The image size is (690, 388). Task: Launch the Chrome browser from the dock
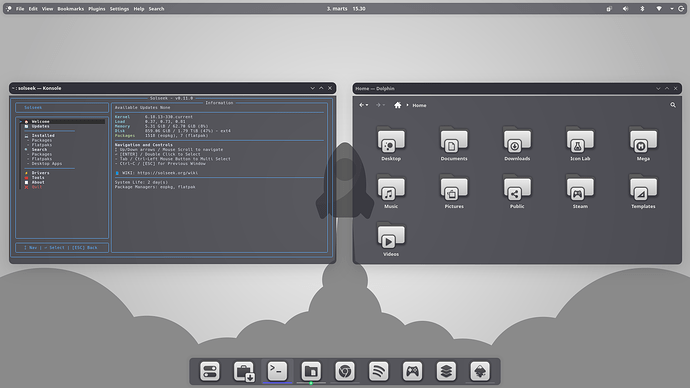point(345,371)
